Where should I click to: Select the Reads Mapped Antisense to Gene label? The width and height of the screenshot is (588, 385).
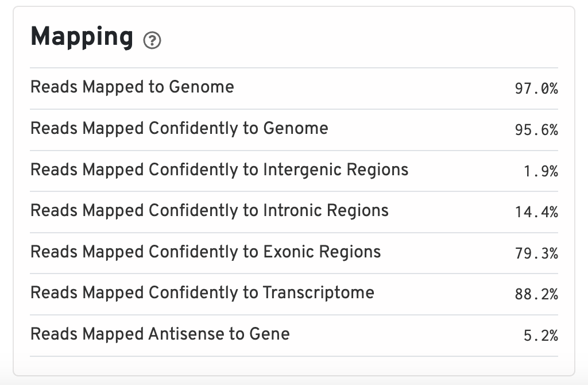coord(160,334)
